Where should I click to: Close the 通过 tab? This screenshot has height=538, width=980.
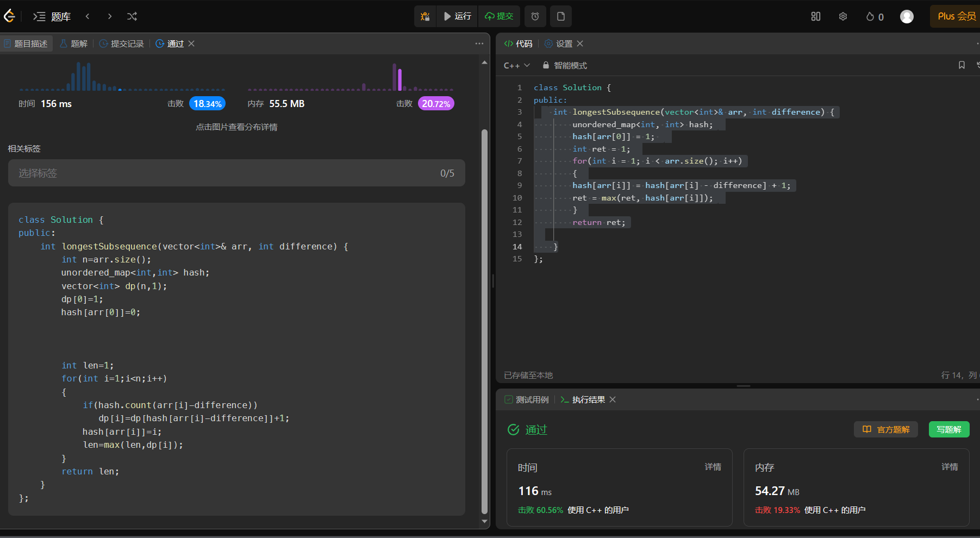(x=191, y=43)
